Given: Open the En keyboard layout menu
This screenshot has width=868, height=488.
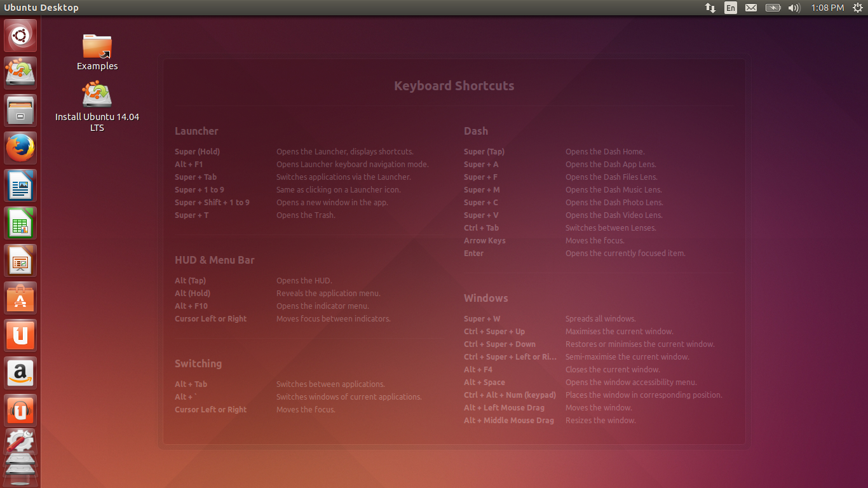Looking at the screenshot, I should coord(731,8).
